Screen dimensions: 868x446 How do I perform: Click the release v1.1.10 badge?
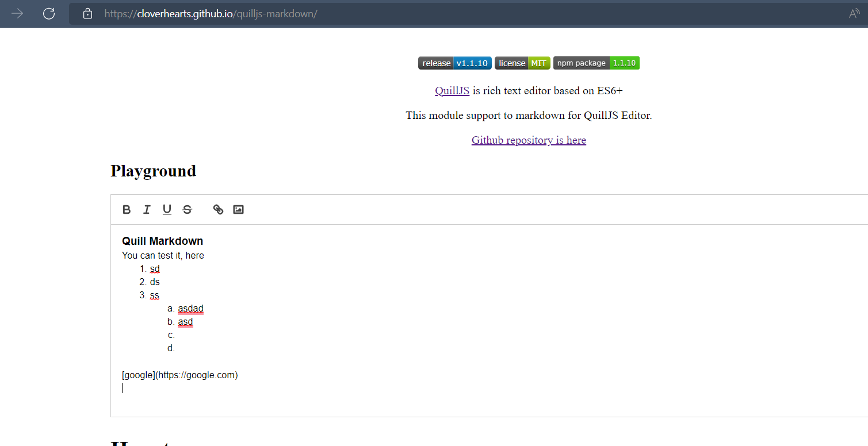(455, 63)
